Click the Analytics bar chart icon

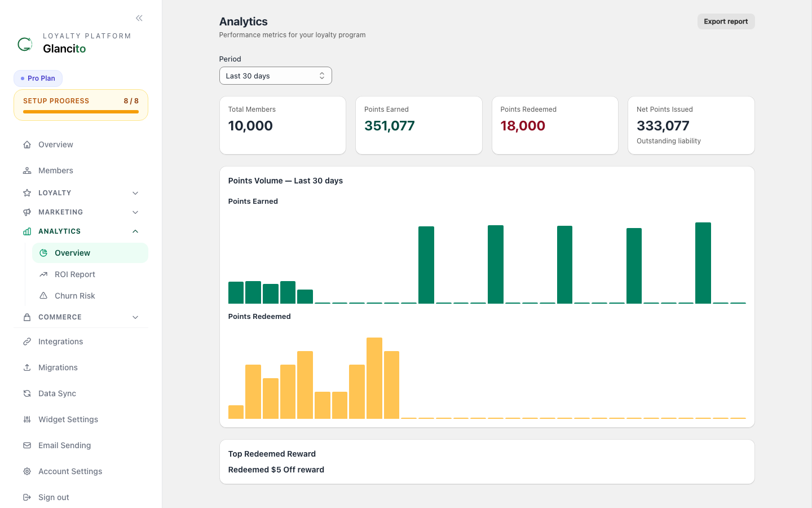coord(27,231)
